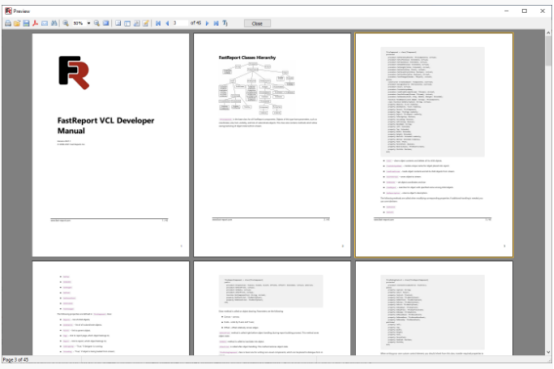The width and height of the screenshot is (554, 369).
Task: Click the Close button in toolbar
Action: (x=257, y=23)
